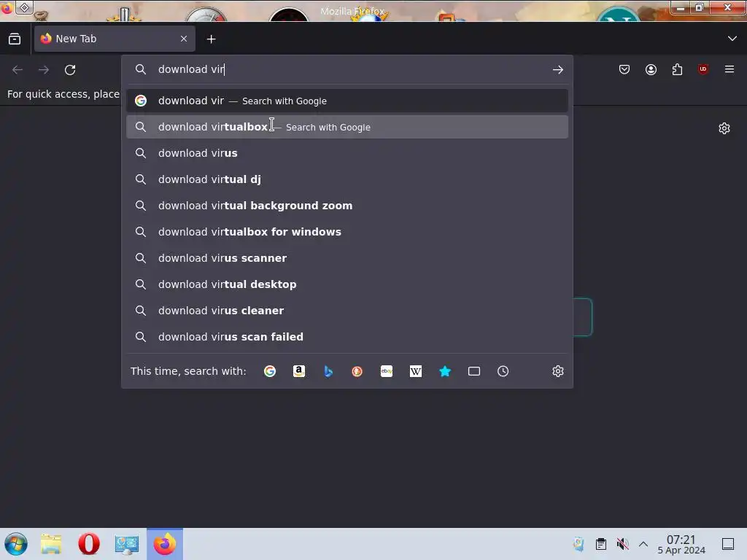Open Firefox View icon
The width and height of the screenshot is (747, 560).
click(x=15, y=39)
